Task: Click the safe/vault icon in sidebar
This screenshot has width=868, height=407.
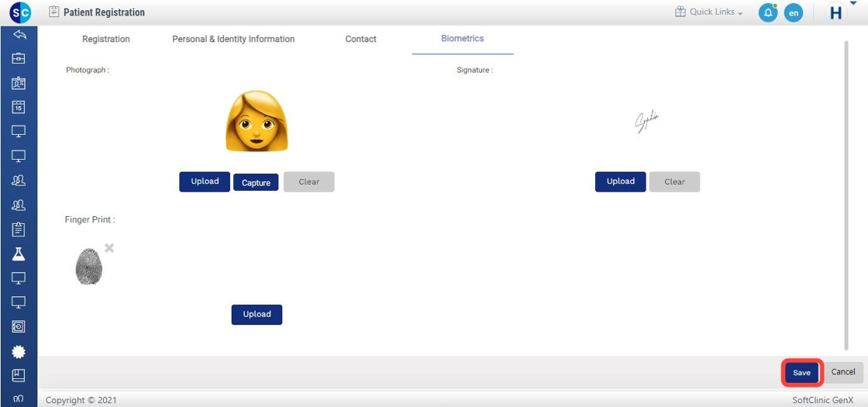Action: pos(19,327)
